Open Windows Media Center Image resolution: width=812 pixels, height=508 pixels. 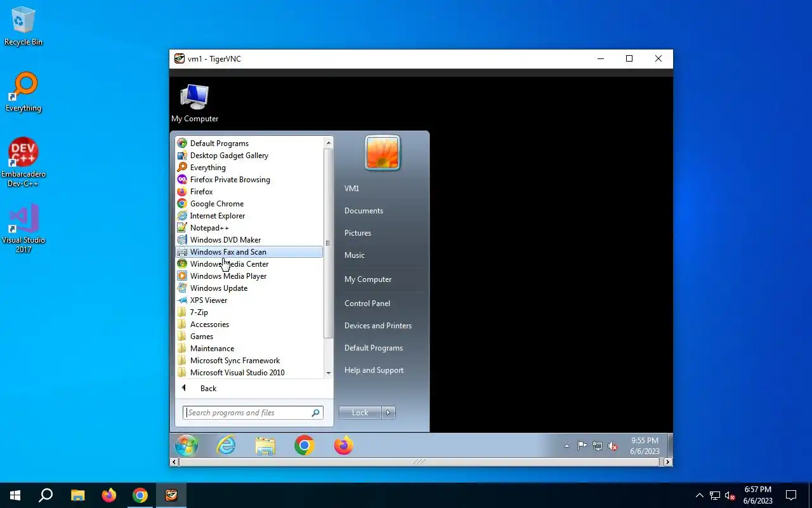click(249, 264)
